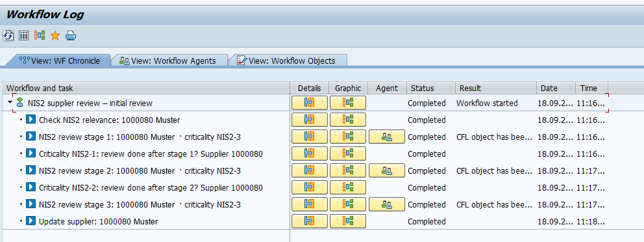The height and width of the screenshot is (242, 644).
Task: Click the Graphic column header
Action: pos(348,88)
